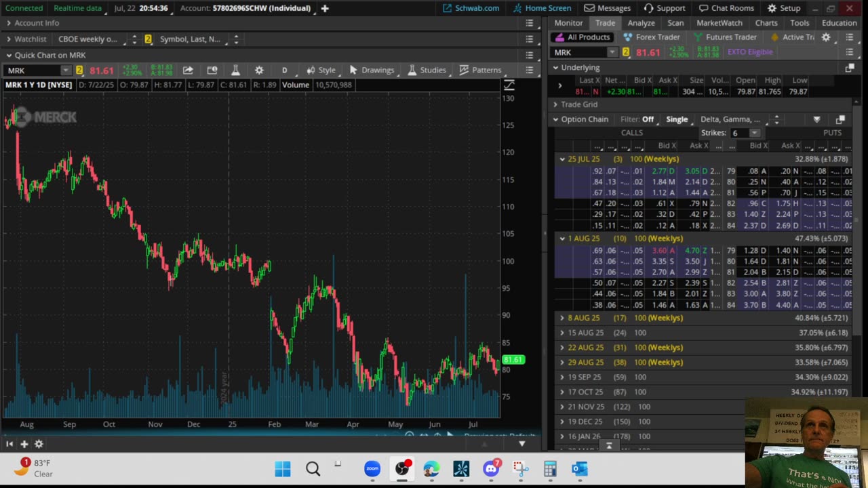Open the Futures Trader subtab
868x488 pixels.
725,37
